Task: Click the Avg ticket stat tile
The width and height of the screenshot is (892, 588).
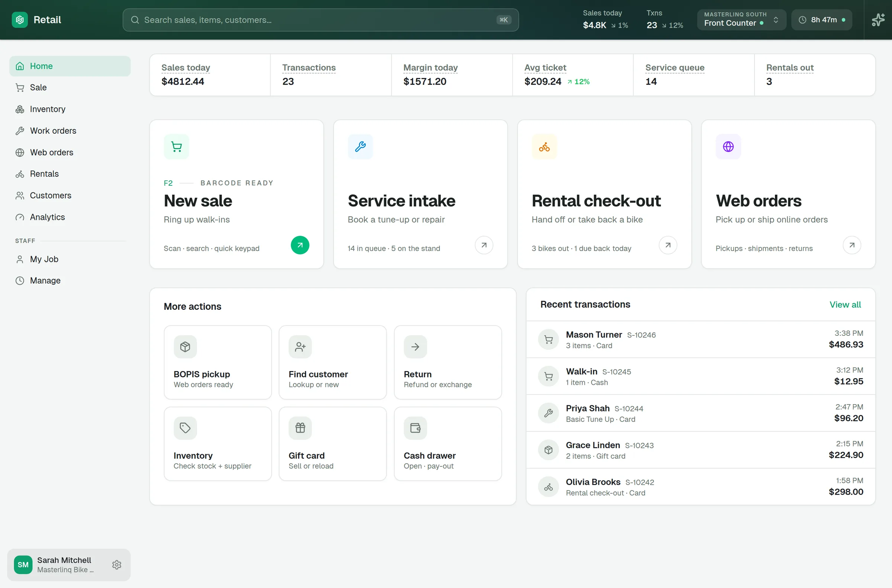Action: [573, 75]
